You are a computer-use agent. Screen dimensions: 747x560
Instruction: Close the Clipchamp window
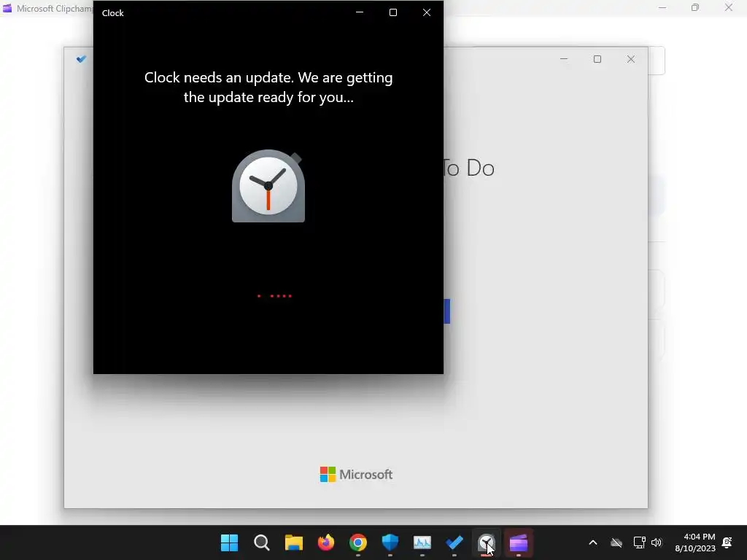[729, 7]
